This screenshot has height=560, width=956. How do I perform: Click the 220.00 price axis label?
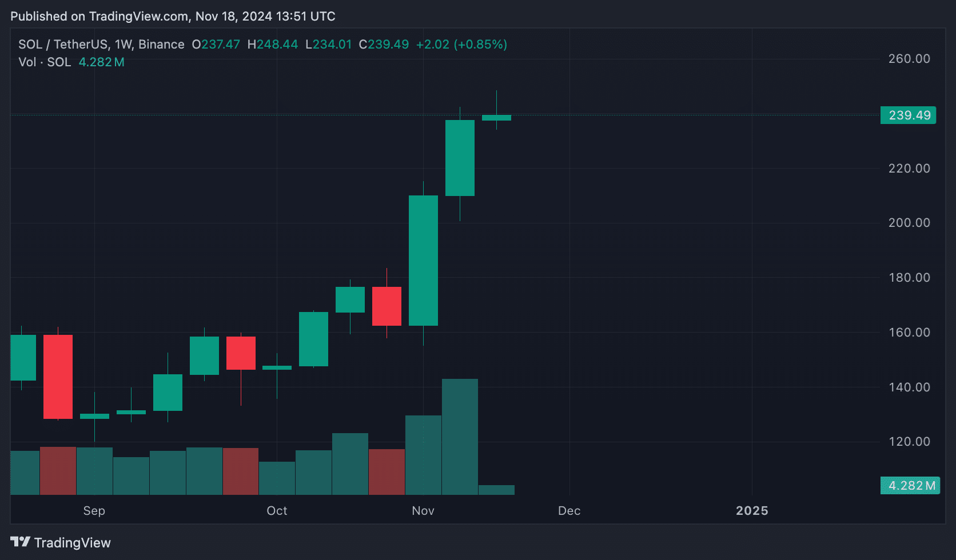click(909, 169)
